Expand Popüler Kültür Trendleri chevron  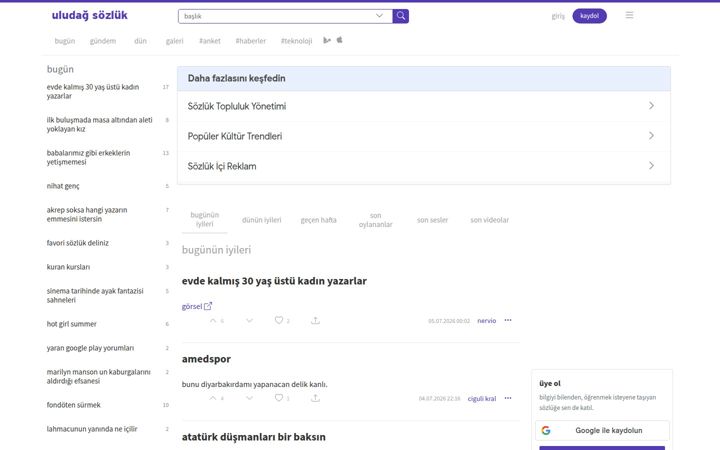coord(651,135)
